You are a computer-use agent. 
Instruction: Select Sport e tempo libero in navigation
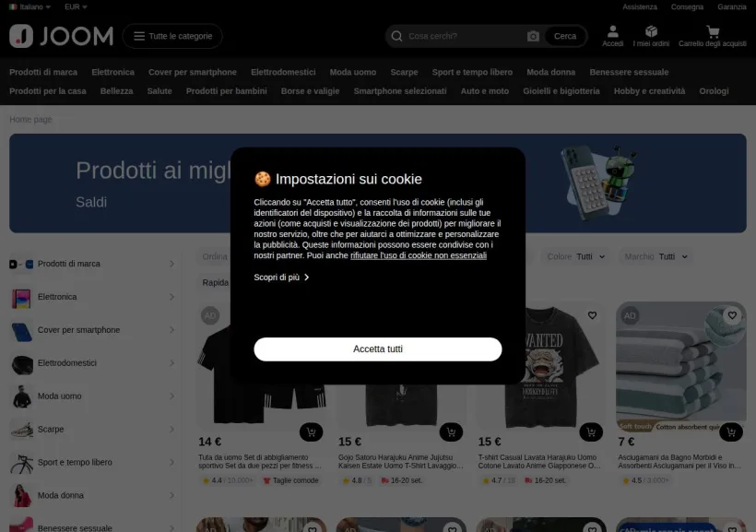pos(472,72)
